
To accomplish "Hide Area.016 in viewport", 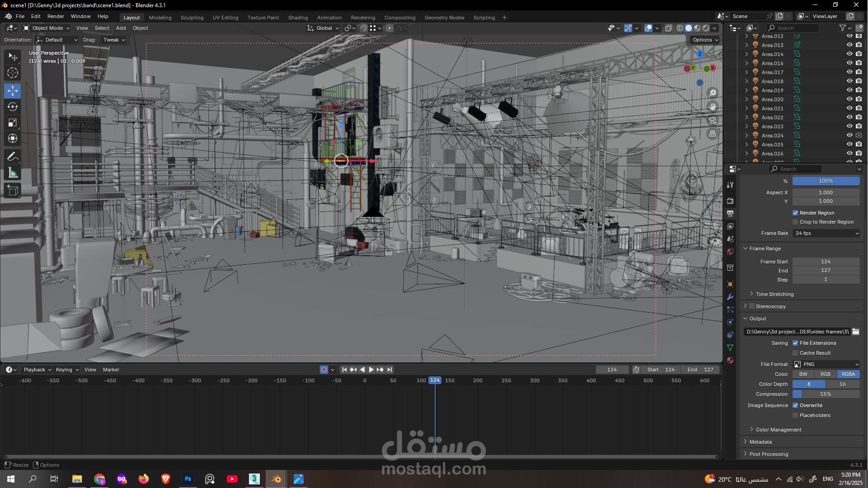I will [x=849, y=63].
